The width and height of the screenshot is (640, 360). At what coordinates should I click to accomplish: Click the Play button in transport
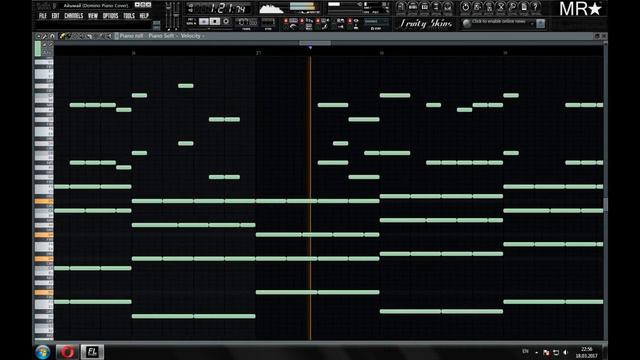(x=204, y=21)
